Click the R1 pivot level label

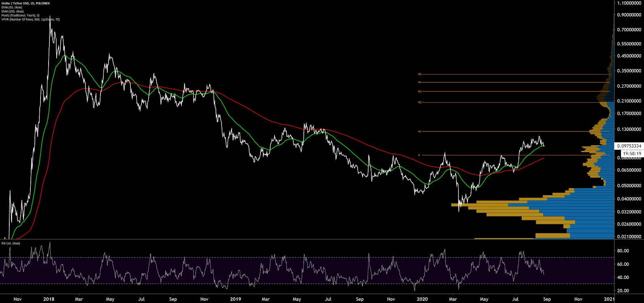420,131
